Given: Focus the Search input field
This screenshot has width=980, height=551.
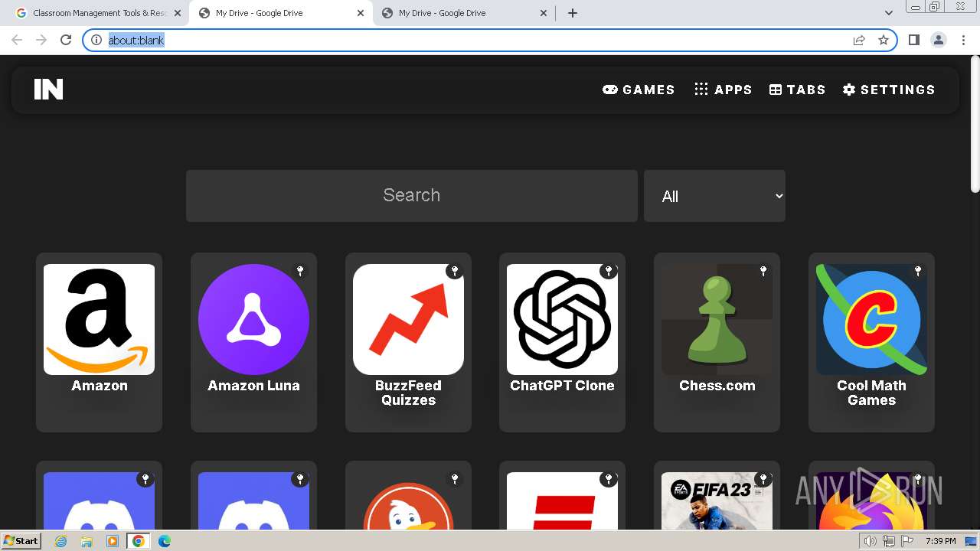Looking at the screenshot, I should pos(412,196).
